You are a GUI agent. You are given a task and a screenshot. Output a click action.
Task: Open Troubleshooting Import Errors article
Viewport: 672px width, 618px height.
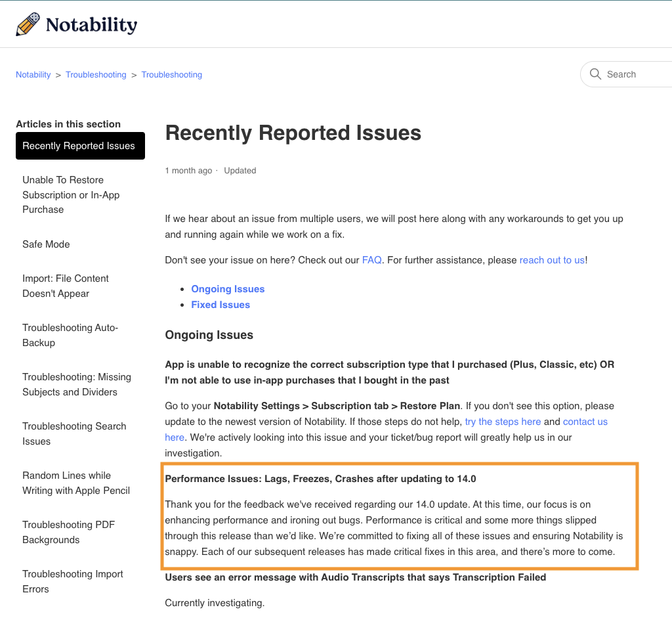[x=73, y=581]
